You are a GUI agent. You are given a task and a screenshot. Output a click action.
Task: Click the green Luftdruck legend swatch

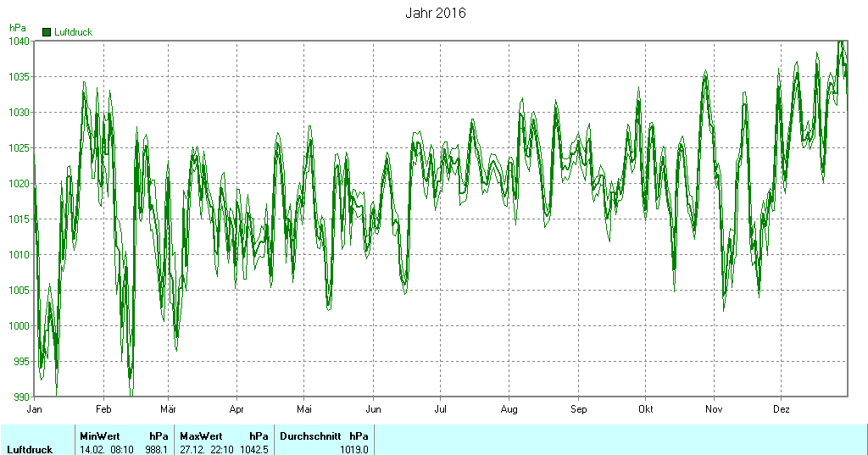pyautogui.click(x=47, y=32)
